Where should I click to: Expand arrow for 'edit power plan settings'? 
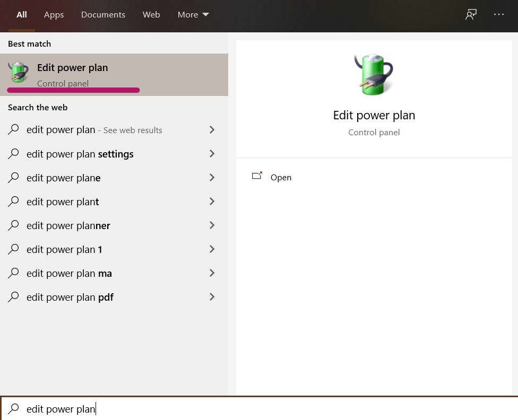[x=212, y=154]
